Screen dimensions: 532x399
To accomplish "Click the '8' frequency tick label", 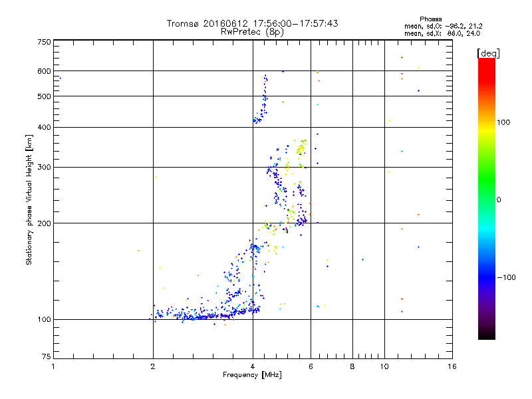I will (x=352, y=366).
